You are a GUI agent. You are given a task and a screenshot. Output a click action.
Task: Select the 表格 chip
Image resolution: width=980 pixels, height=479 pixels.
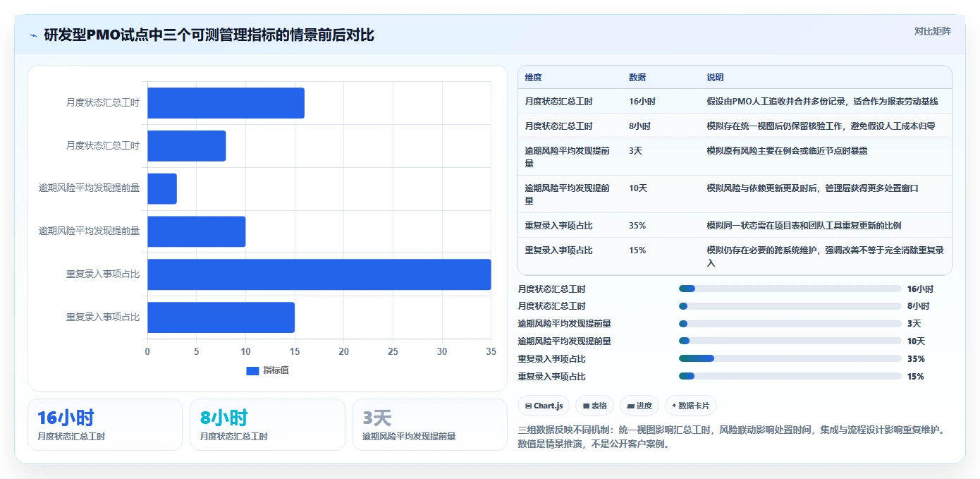[x=594, y=406]
